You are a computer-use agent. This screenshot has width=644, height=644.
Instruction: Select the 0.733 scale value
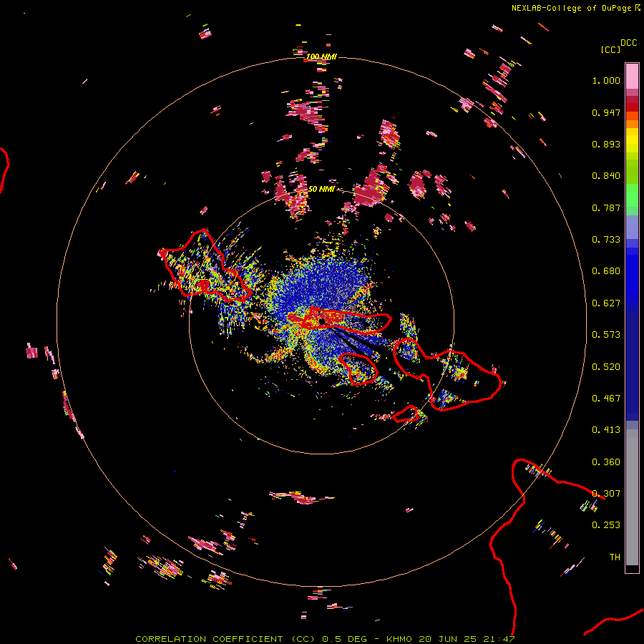606,240
